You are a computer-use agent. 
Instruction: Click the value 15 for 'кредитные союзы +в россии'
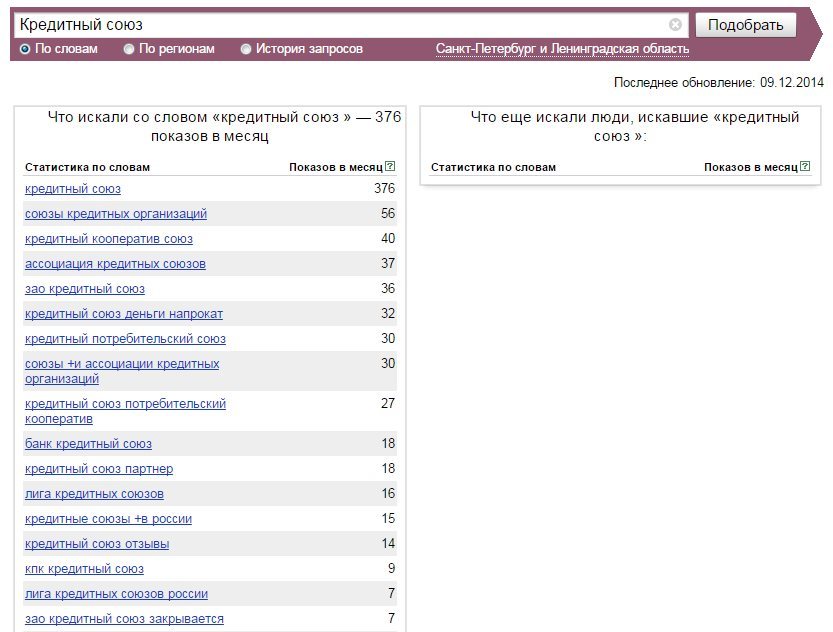tap(388, 518)
